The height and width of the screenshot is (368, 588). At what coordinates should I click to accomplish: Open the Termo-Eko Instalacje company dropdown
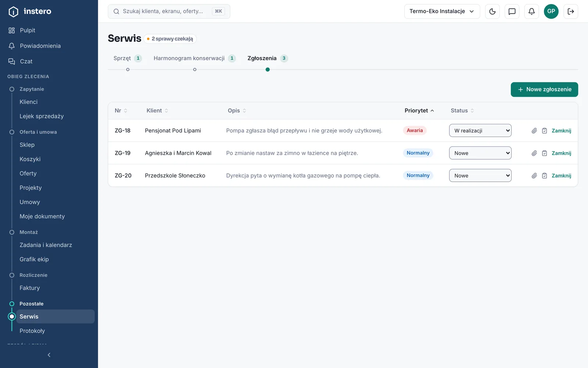click(x=442, y=11)
